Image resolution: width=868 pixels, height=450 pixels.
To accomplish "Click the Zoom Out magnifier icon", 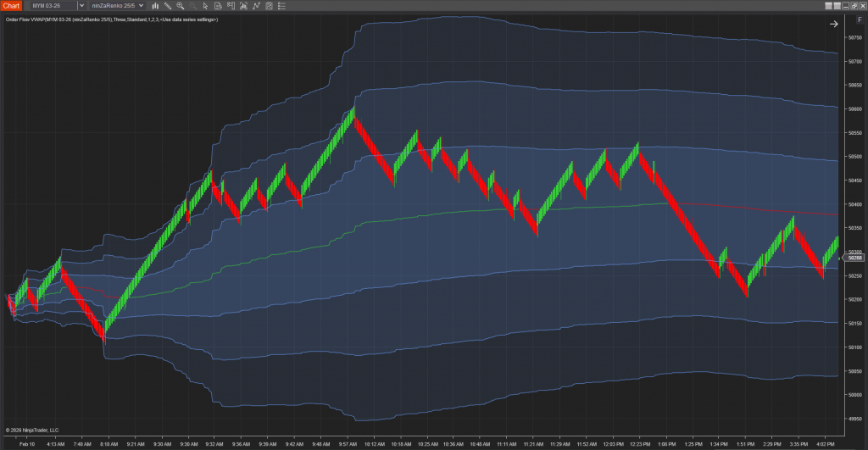I will point(192,6).
